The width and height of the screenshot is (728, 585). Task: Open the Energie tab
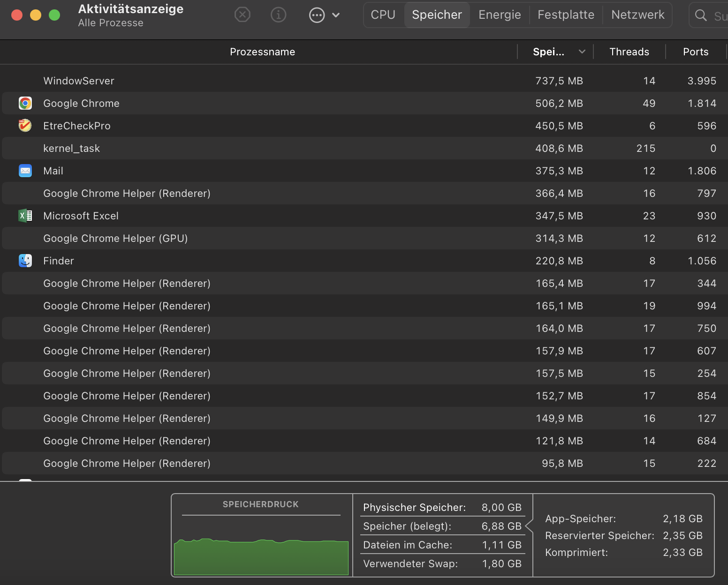pos(500,15)
